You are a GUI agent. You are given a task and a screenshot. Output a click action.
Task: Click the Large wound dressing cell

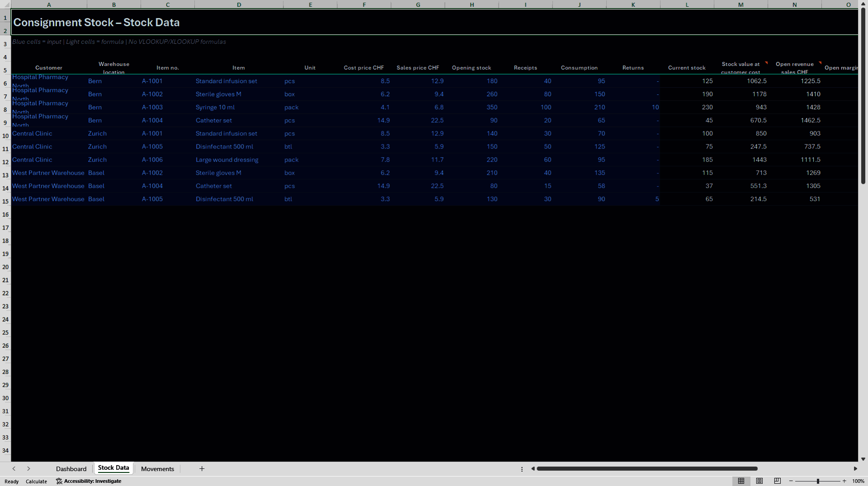coord(239,159)
